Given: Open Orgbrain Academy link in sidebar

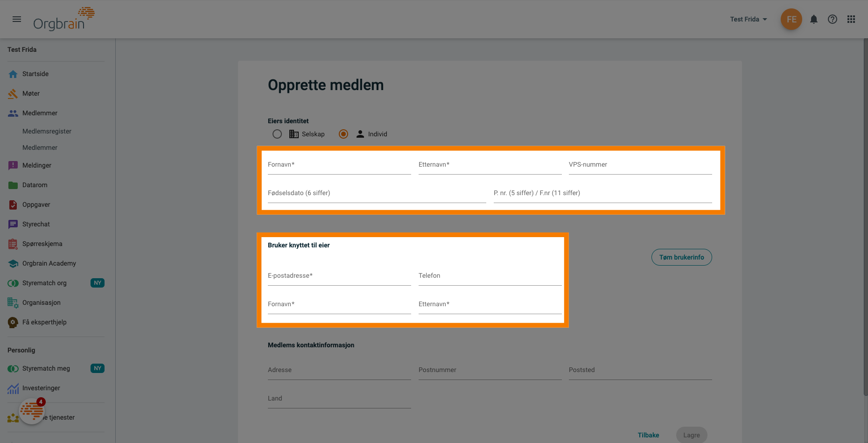Looking at the screenshot, I should pos(56,263).
